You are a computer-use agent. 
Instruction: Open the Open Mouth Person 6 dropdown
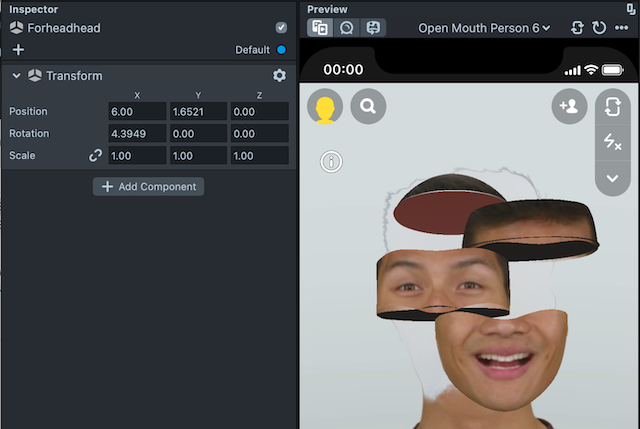pyautogui.click(x=484, y=28)
